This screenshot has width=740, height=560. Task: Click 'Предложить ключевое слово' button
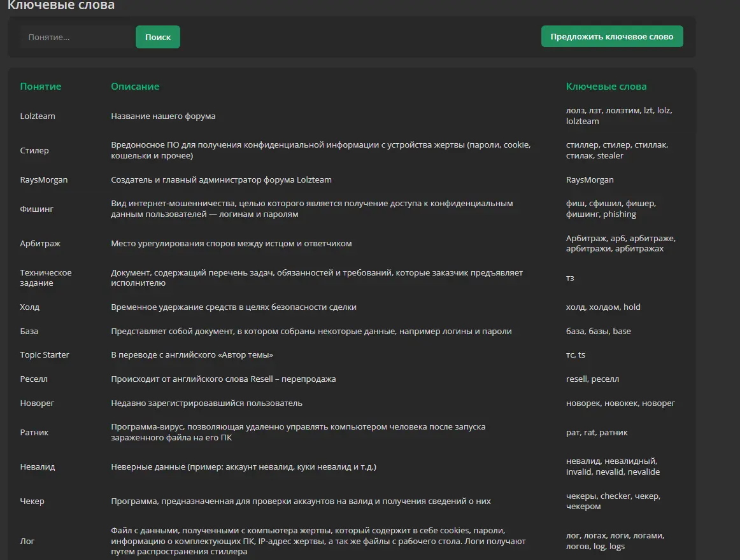[611, 36]
